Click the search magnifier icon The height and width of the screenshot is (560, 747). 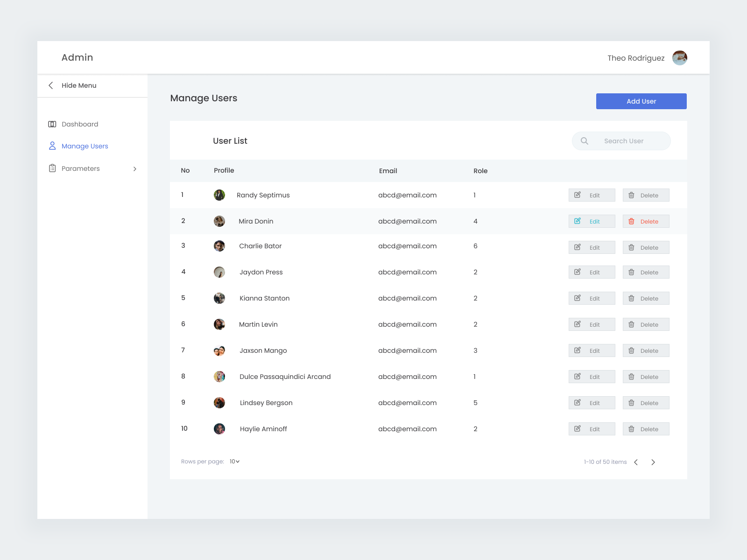pyautogui.click(x=584, y=140)
